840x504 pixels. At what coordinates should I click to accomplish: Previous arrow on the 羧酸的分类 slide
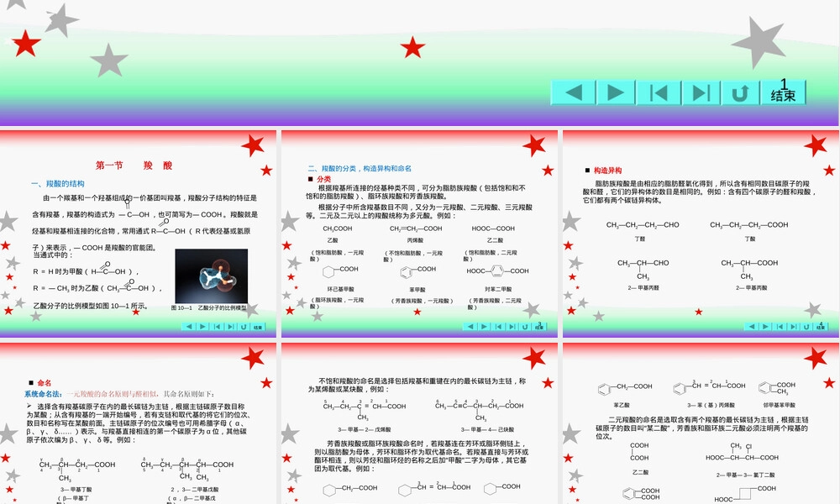(470, 327)
